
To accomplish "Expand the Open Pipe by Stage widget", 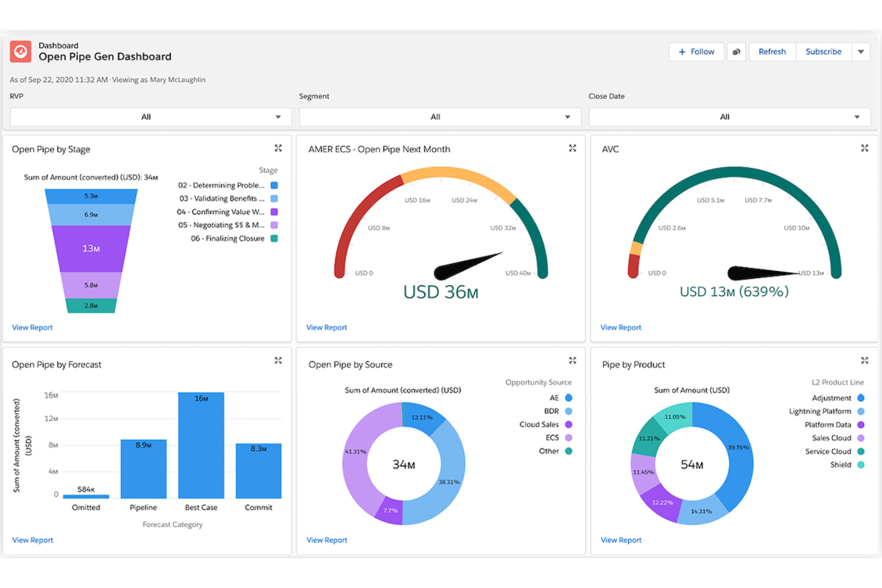I will (278, 148).
